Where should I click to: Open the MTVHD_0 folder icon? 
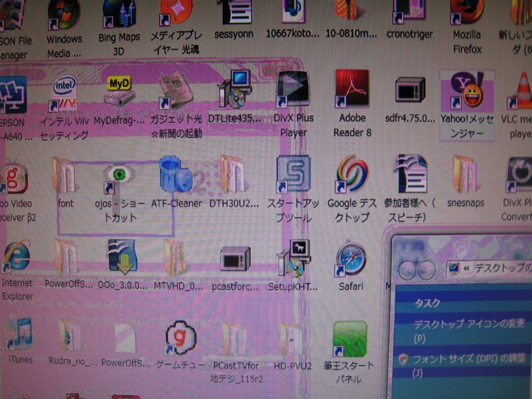[x=177, y=258]
